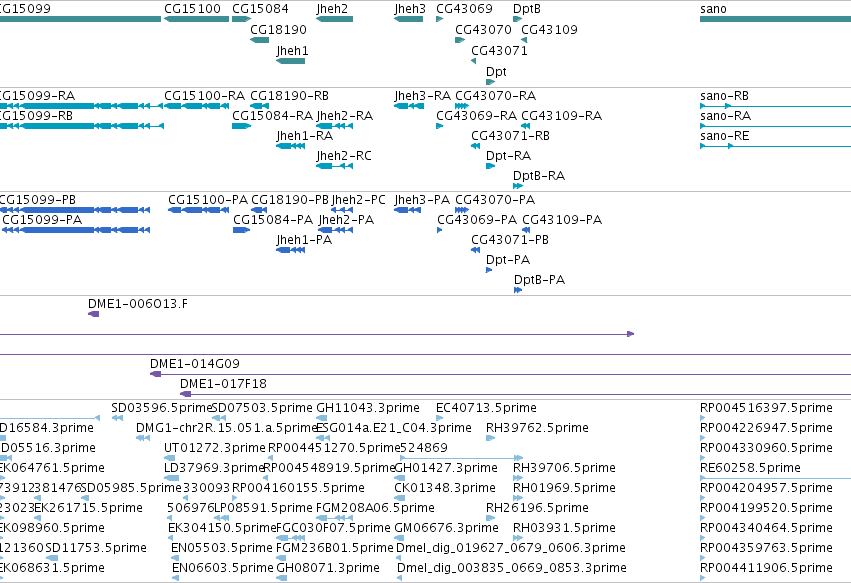Screen dimensions: 851x583
Task: Open the Jheh2 gene in top track
Action: click(334, 19)
